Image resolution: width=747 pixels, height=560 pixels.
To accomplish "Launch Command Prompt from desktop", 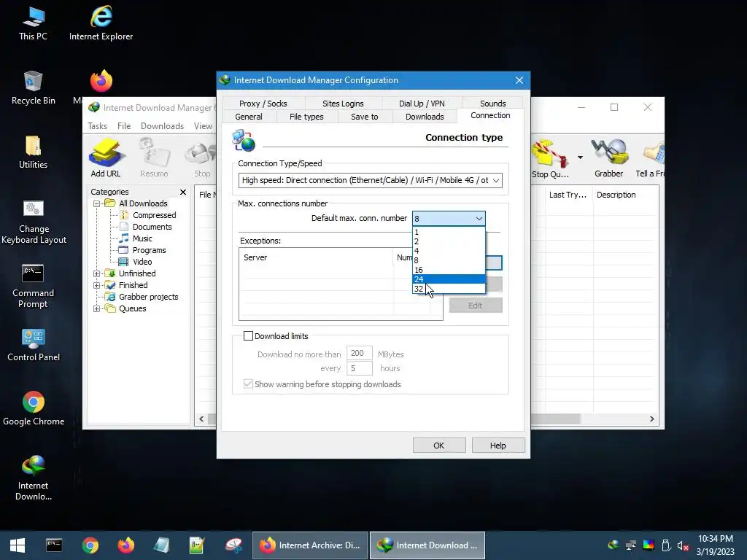I will 33,286.
